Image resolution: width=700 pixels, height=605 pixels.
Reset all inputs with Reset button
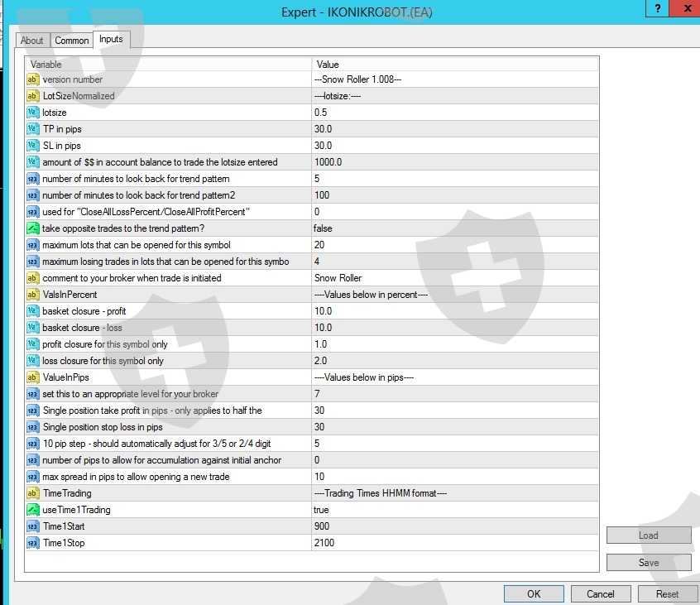pos(667,593)
